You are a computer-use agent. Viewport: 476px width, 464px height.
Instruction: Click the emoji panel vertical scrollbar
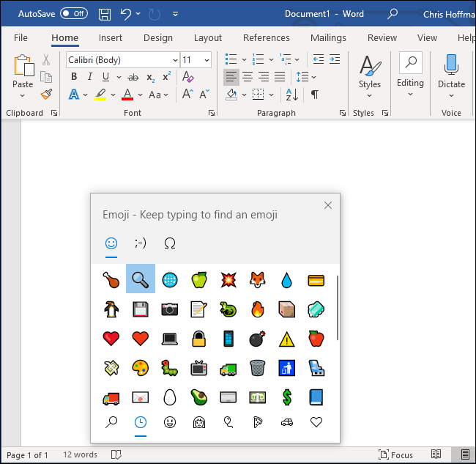tap(337, 308)
